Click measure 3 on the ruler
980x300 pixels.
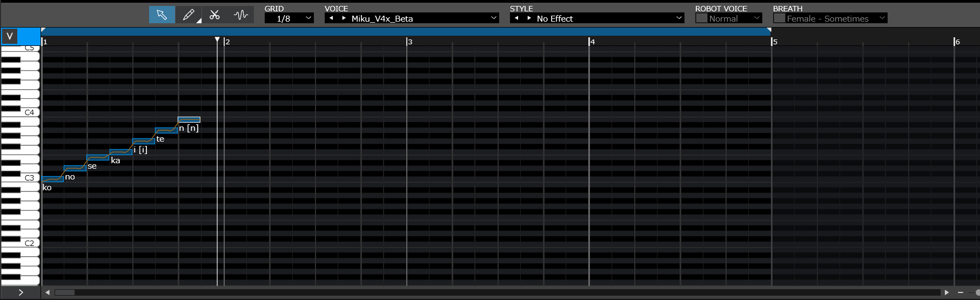coord(410,42)
